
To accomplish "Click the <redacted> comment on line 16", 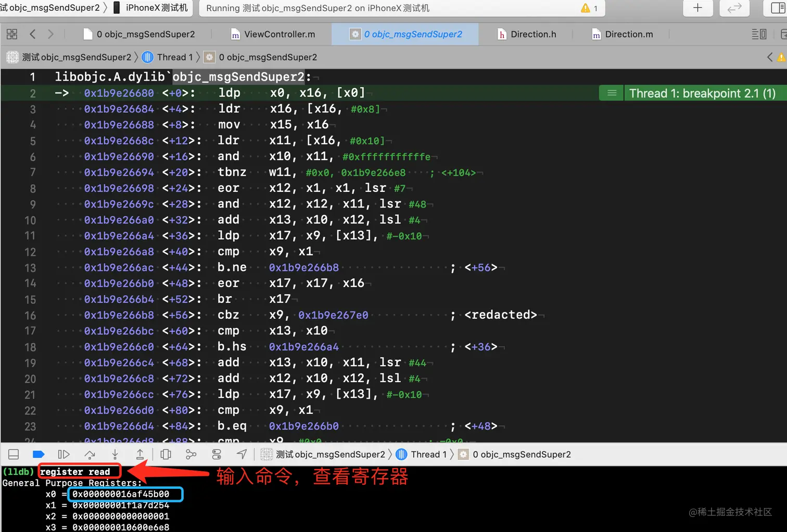I will click(x=501, y=315).
